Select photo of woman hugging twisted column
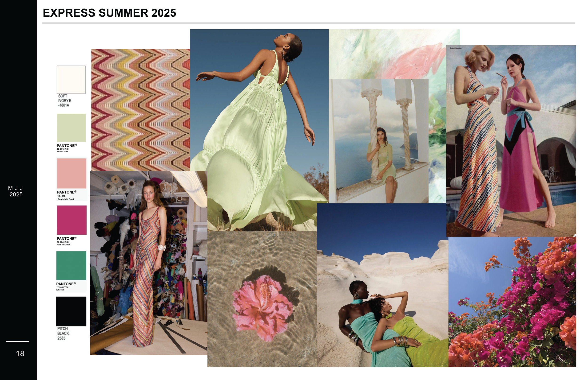This screenshot has width=588, height=380. pyautogui.click(x=379, y=141)
